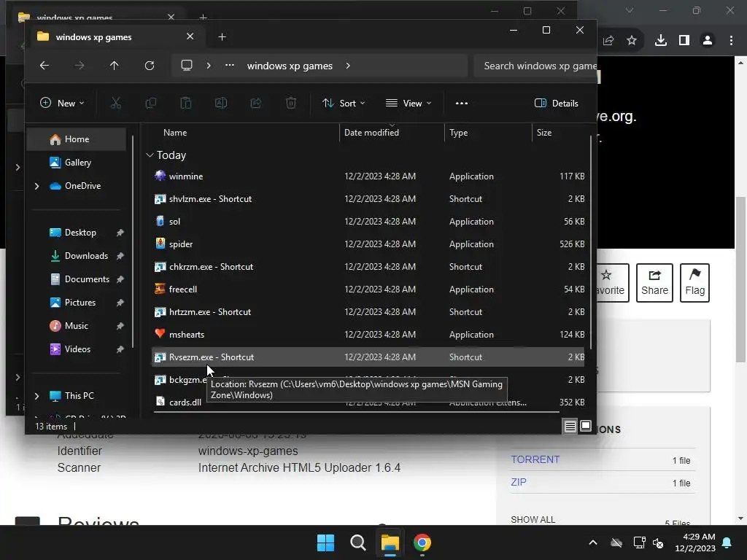Open the See more options menu
Image resolution: width=747 pixels, height=560 pixels.
462,103
